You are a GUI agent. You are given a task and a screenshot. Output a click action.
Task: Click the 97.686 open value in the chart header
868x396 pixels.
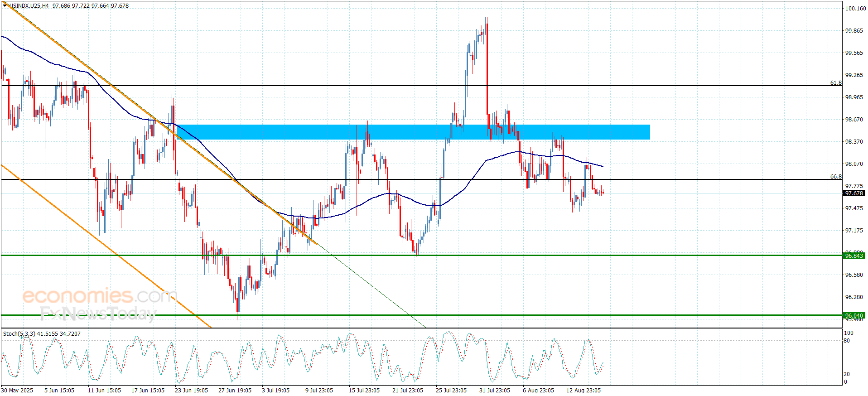(61, 6)
